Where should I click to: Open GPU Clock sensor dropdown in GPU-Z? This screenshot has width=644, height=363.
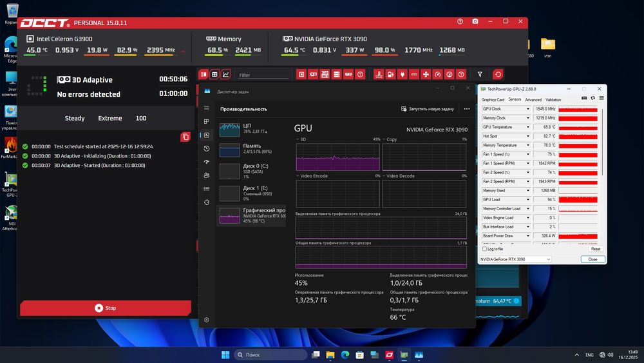point(528,109)
